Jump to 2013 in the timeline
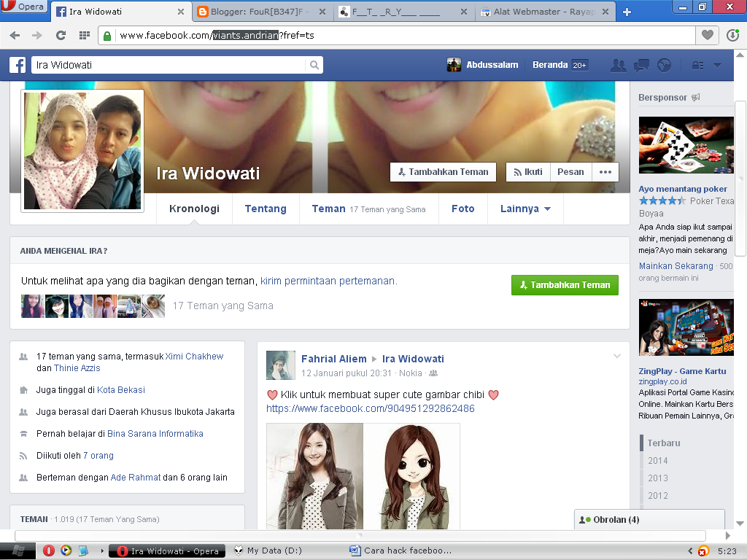Image resolution: width=747 pixels, height=560 pixels. coord(658,478)
